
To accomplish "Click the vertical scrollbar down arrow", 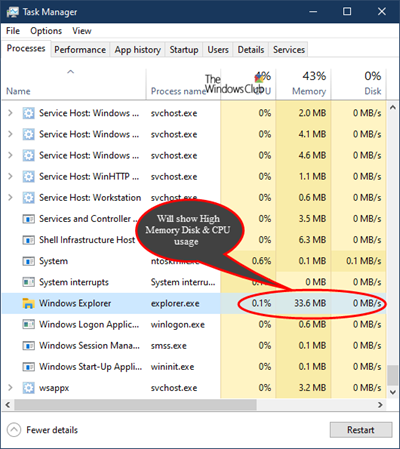I will [x=393, y=392].
